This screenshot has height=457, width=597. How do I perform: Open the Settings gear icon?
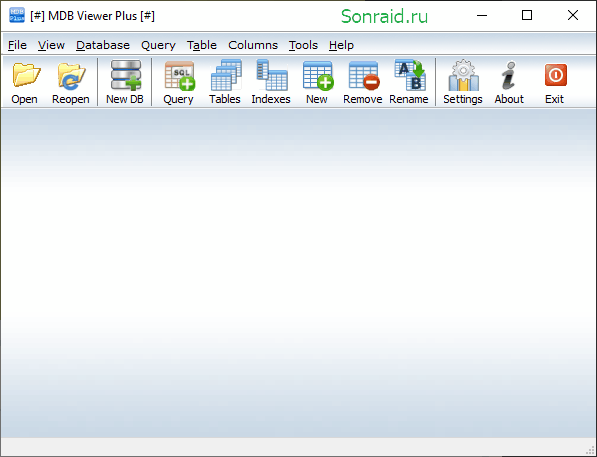pyautogui.click(x=463, y=75)
